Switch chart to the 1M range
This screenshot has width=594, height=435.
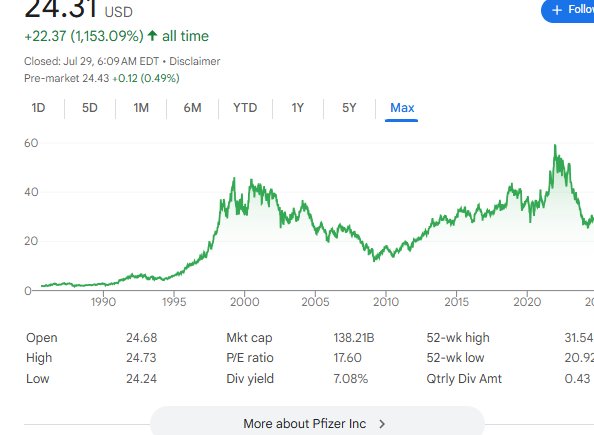(x=141, y=108)
